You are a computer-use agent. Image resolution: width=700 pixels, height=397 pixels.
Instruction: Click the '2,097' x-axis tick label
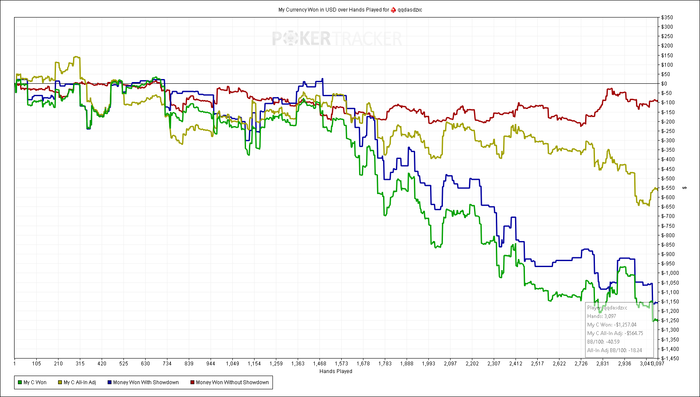[x=450, y=364]
